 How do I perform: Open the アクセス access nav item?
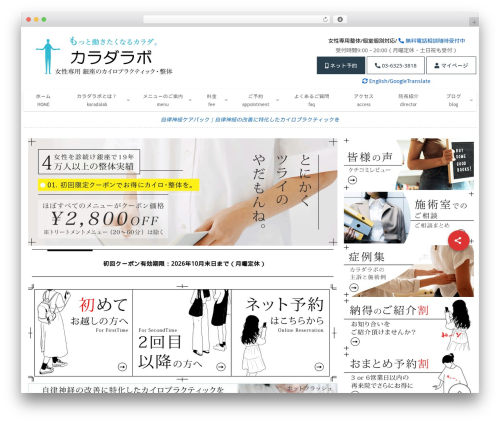click(363, 100)
